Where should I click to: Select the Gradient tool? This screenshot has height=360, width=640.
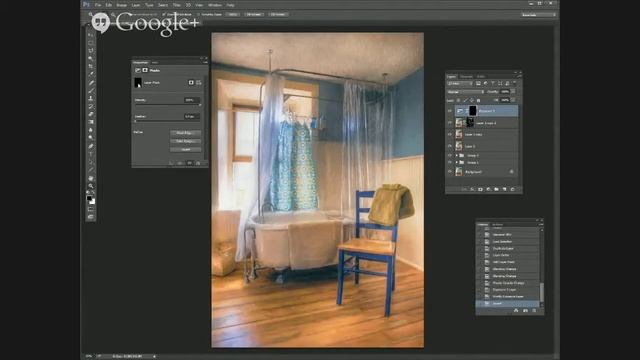(91, 122)
